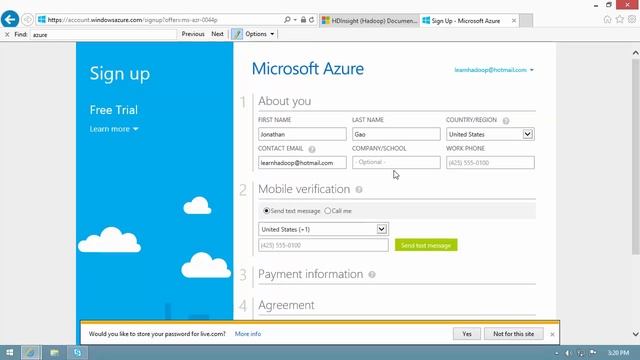Click the network tray icon

[x=580, y=353]
